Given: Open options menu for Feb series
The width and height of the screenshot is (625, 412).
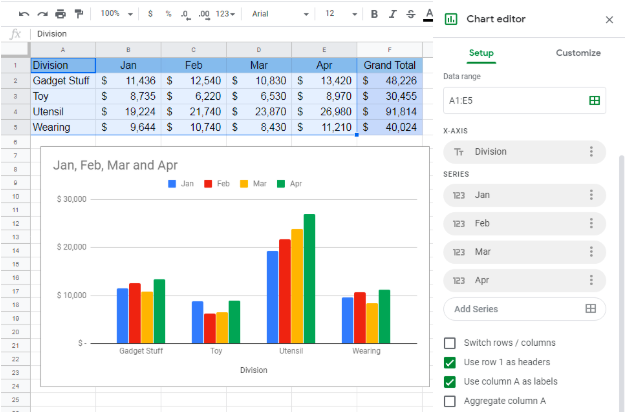Looking at the screenshot, I should pyautogui.click(x=591, y=223).
